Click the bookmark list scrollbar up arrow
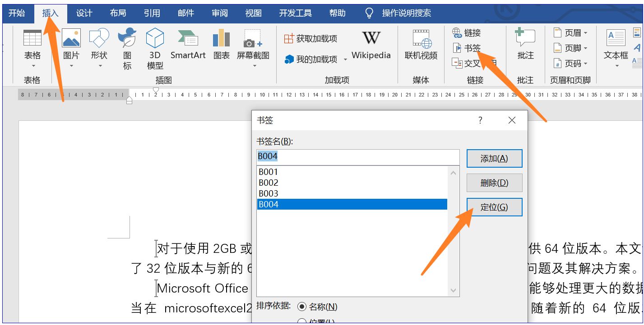 454,172
